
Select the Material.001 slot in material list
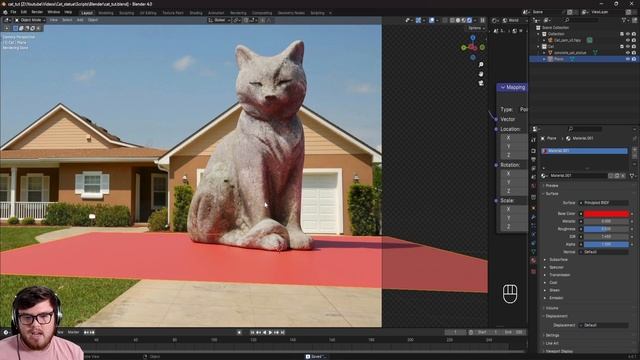click(584, 151)
